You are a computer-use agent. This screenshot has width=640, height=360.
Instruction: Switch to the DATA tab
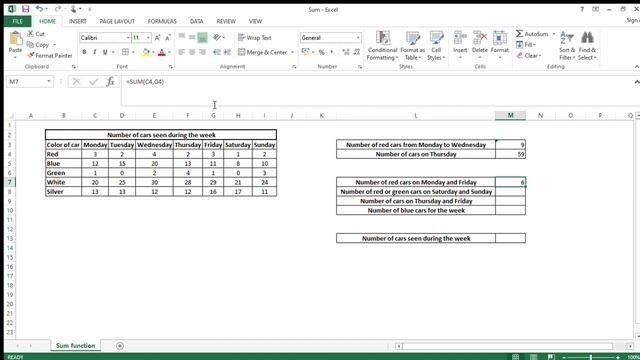(x=196, y=21)
